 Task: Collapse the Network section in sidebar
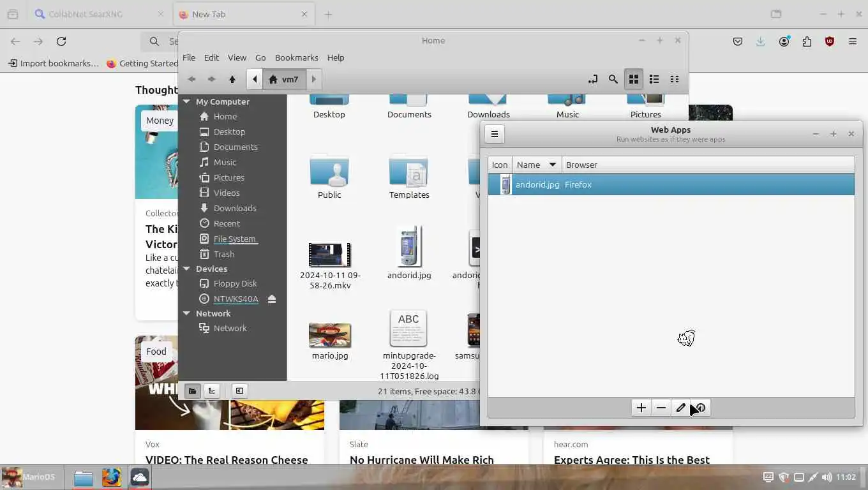click(187, 313)
